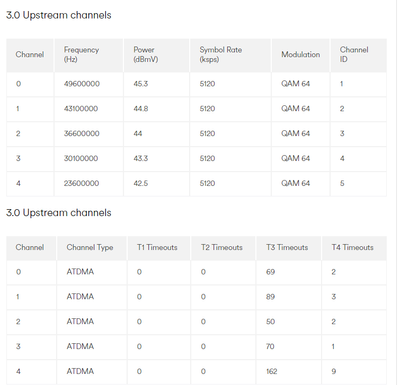
Task: Click the Frequency (Hz) column header
Action: point(81,54)
